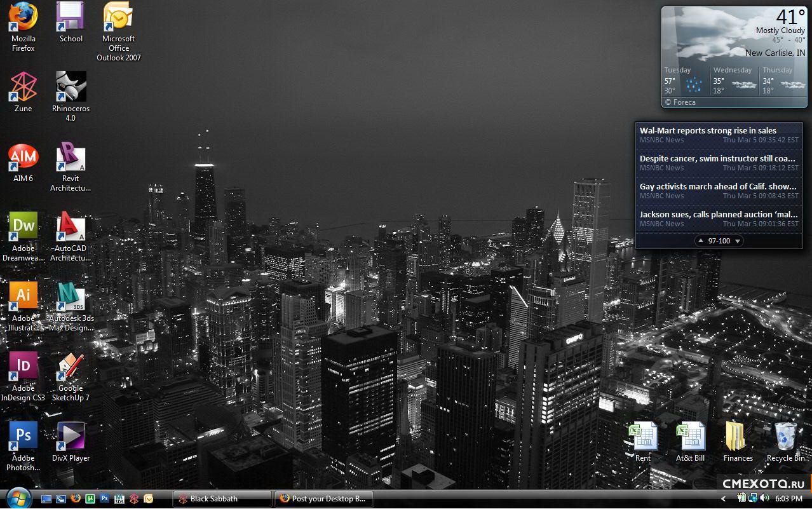Screen dimensions: 812x509
Task: Click the Photoshop icon in Quick Launch
Action: [105, 499]
